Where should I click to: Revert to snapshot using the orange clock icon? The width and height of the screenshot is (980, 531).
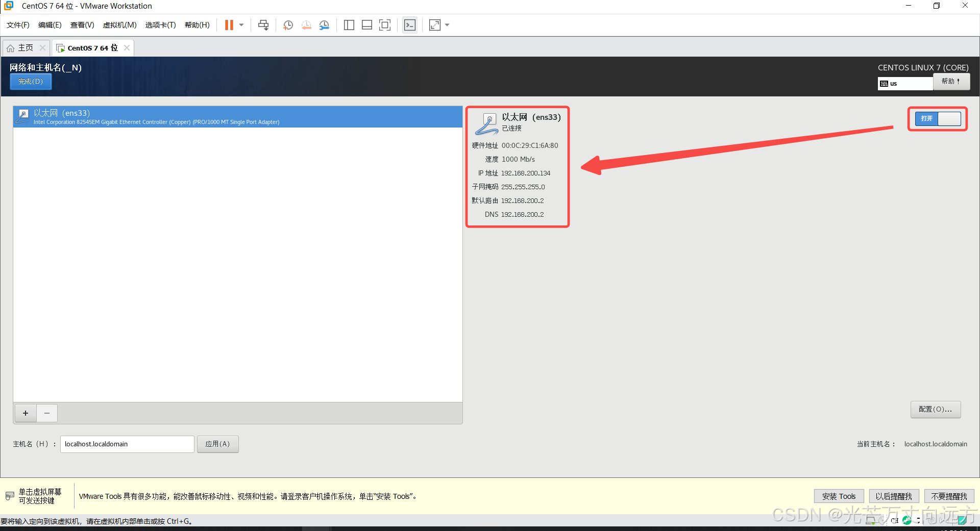pos(306,25)
